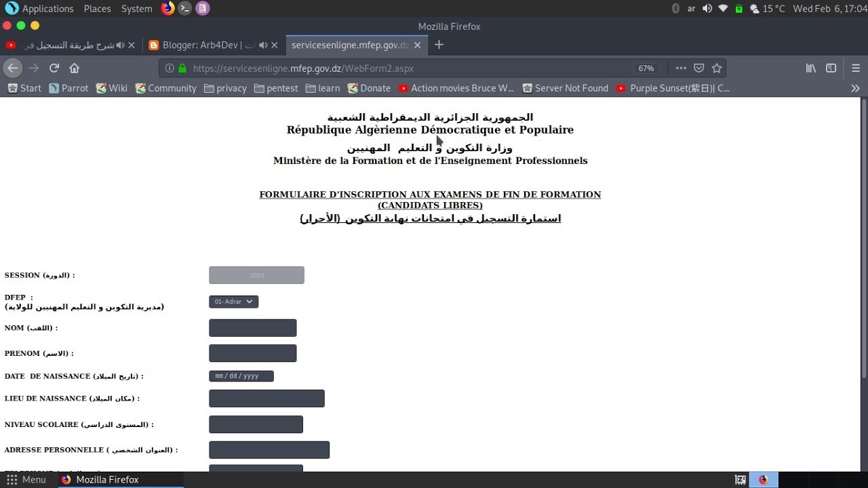
Task: Open the Start bookmark
Action: pyautogui.click(x=24, y=88)
